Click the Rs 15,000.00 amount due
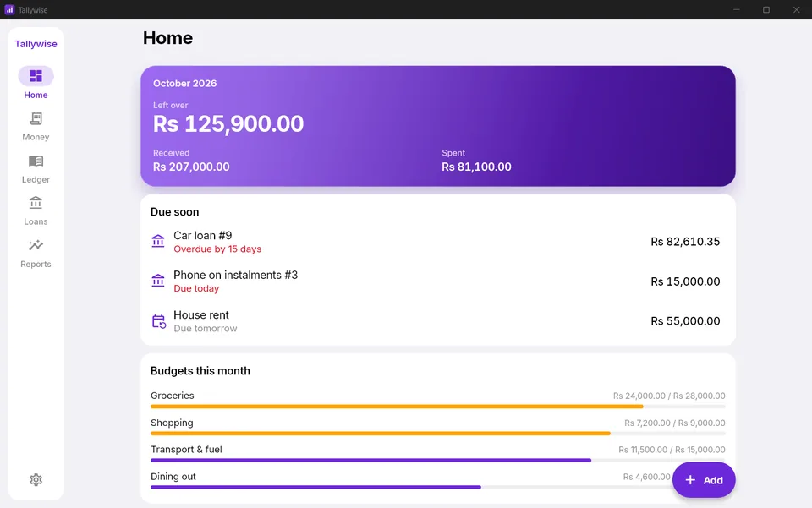 pos(685,281)
